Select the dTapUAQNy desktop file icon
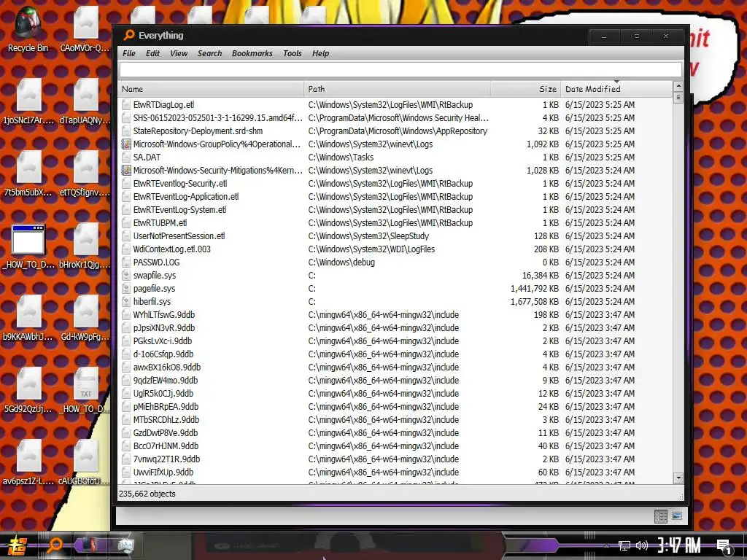Image resolution: width=747 pixels, height=560 pixels. 85,101
